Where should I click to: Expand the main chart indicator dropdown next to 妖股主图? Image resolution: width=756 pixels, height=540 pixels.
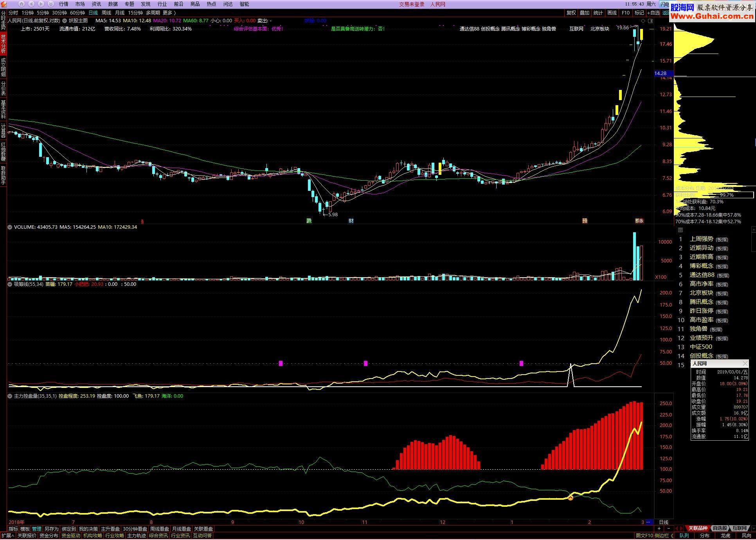tap(65, 21)
